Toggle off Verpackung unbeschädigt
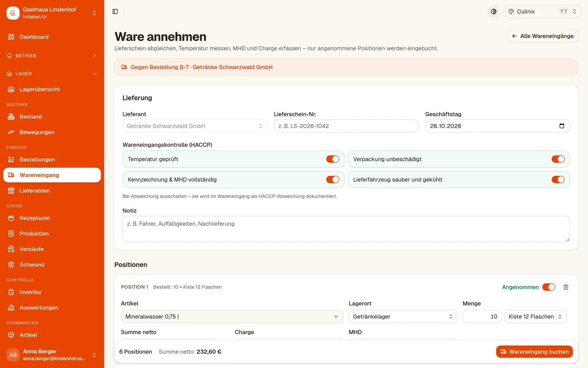This screenshot has width=588, height=368. 558,159
